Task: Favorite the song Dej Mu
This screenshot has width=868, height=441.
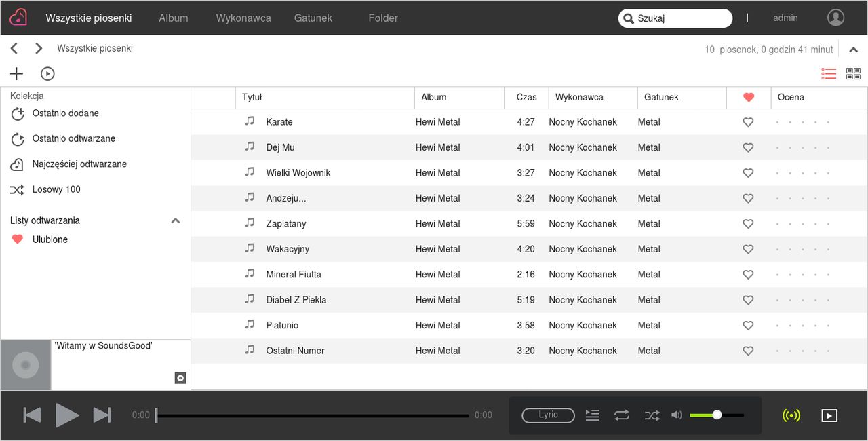Action: coord(748,147)
